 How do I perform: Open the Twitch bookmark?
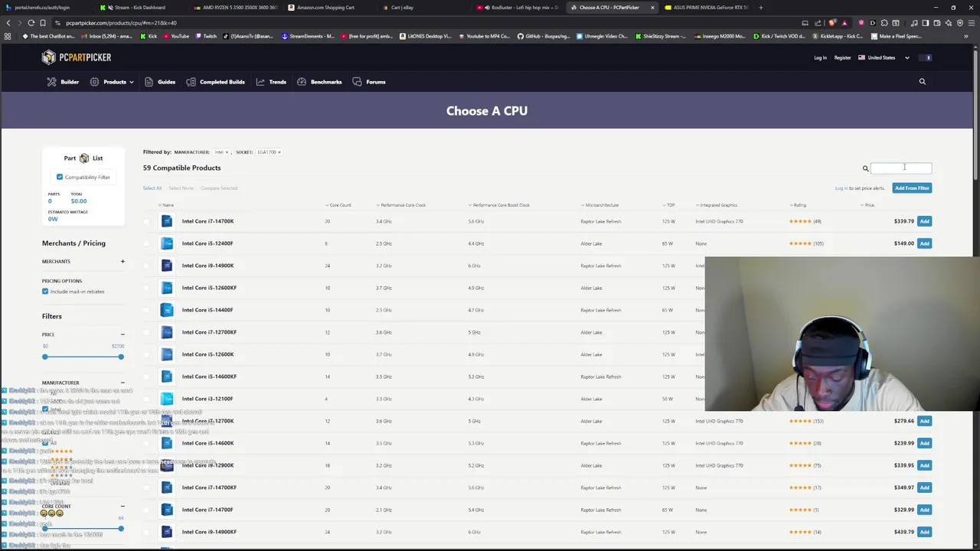pyautogui.click(x=205, y=36)
